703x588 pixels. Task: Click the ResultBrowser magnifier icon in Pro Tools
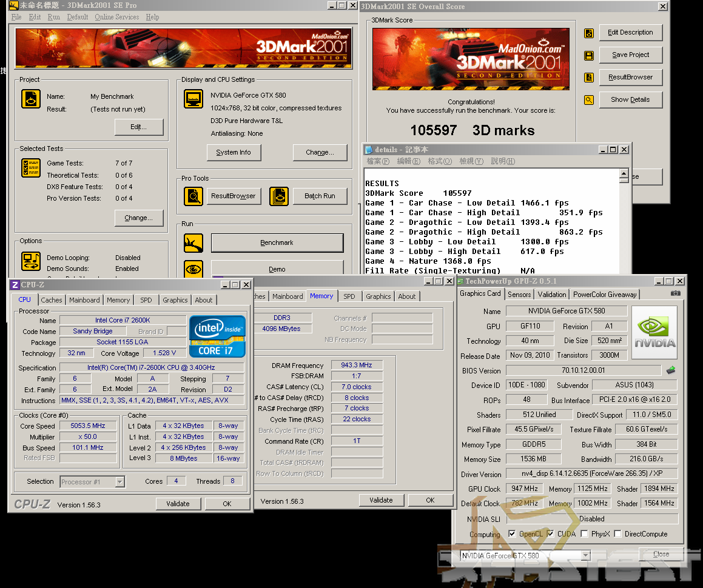click(193, 196)
